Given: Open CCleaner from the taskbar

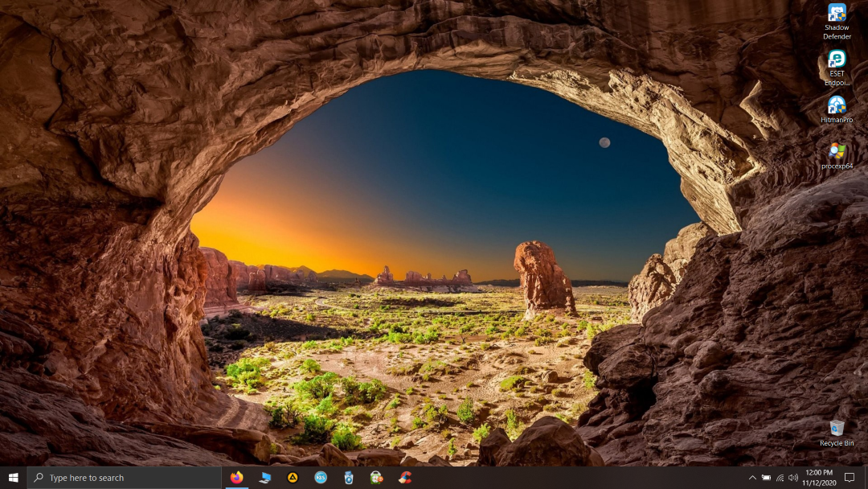Looking at the screenshot, I should pos(405,478).
